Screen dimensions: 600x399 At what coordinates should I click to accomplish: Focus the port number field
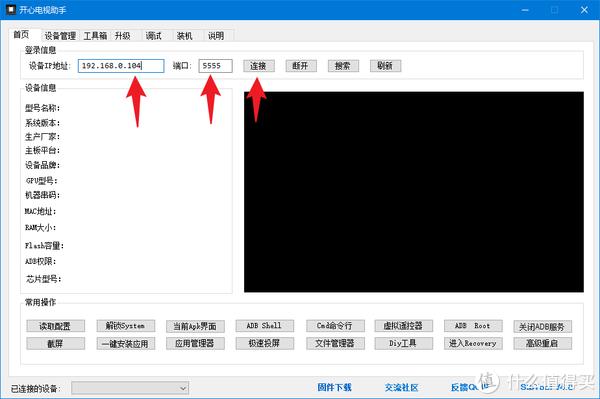point(215,66)
